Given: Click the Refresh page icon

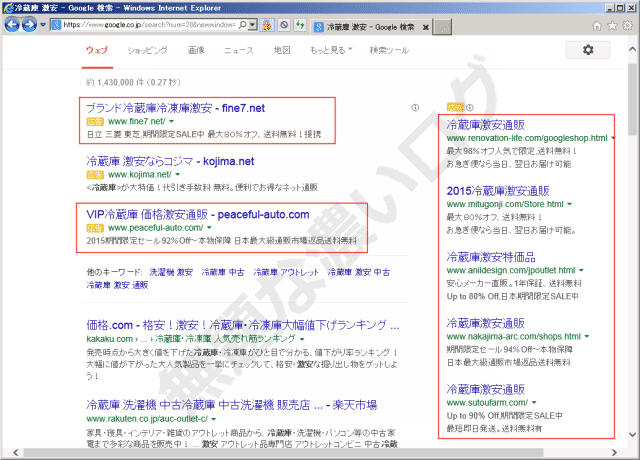Looking at the screenshot, I should point(300,25).
